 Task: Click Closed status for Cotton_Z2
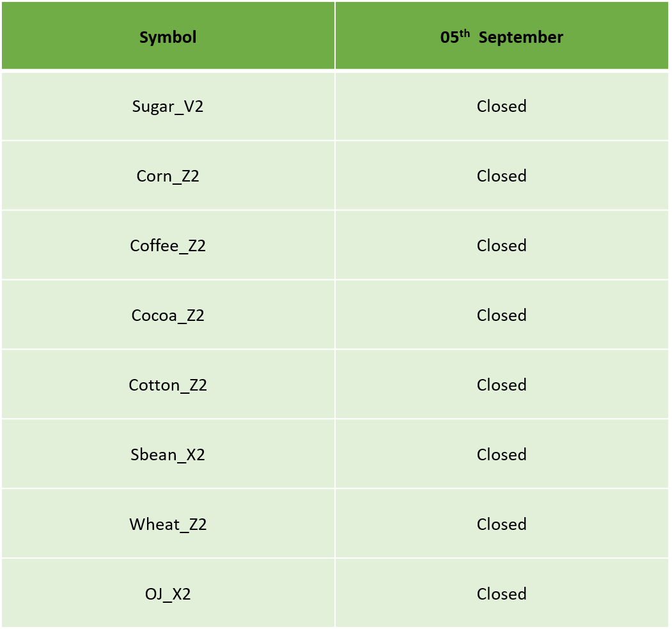click(501, 385)
